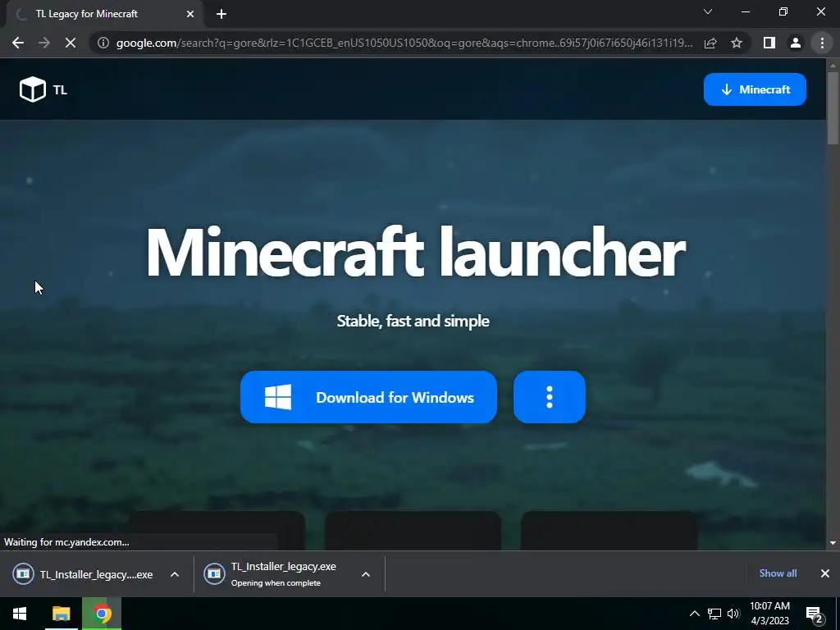The height and width of the screenshot is (630, 840).
Task: Share this page icon
Action: coord(710,43)
